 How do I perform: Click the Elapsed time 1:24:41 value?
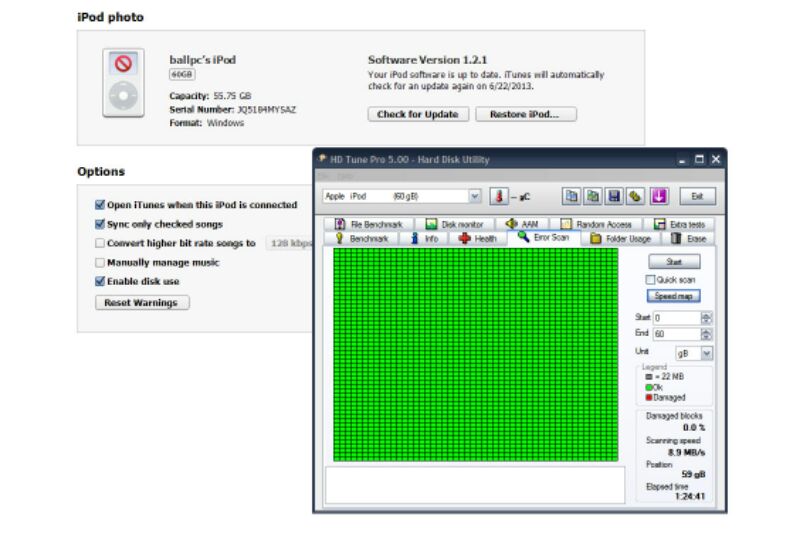pyautogui.click(x=690, y=496)
